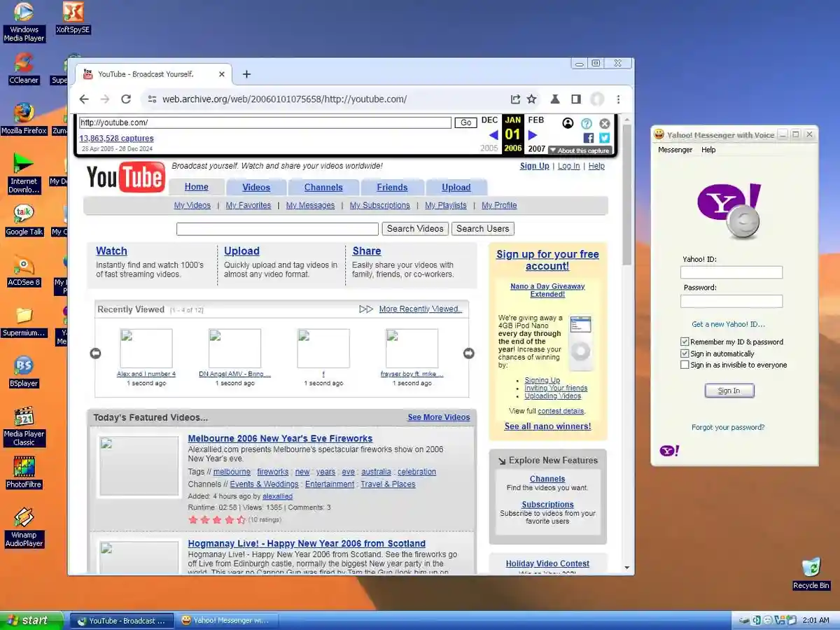Image resolution: width=840 pixels, height=630 pixels.
Task: Open the Help menu in Yahoo! Messenger
Action: [x=708, y=150]
